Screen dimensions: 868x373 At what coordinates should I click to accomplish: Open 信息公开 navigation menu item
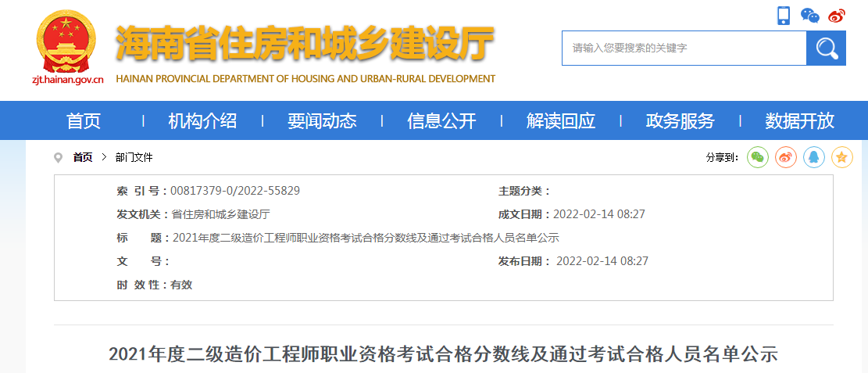click(441, 121)
